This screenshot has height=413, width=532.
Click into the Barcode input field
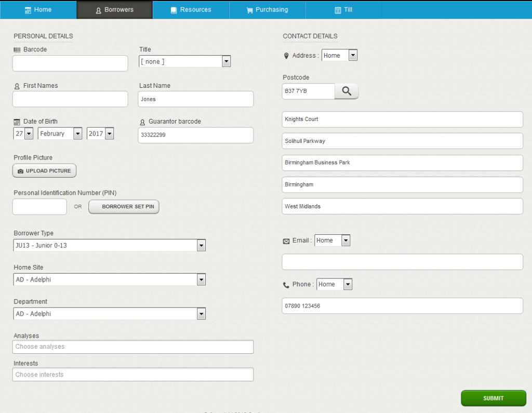coord(70,63)
